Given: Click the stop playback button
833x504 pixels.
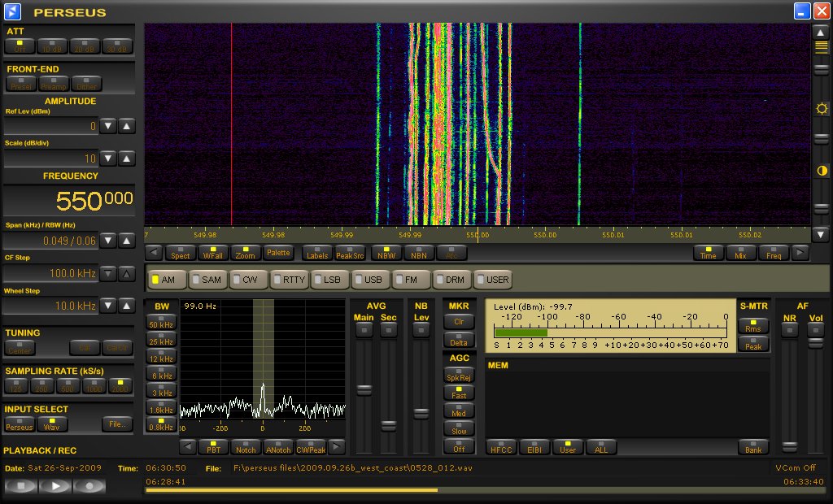Looking at the screenshot, I should pos(20,485).
